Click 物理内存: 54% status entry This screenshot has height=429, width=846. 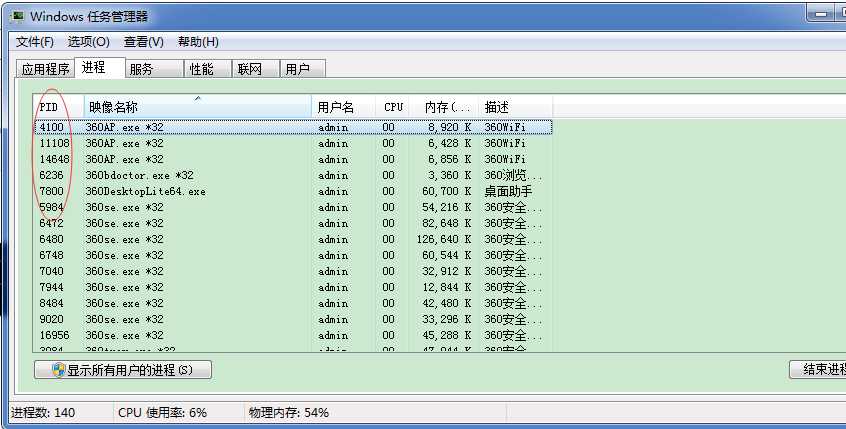point(289,413)
